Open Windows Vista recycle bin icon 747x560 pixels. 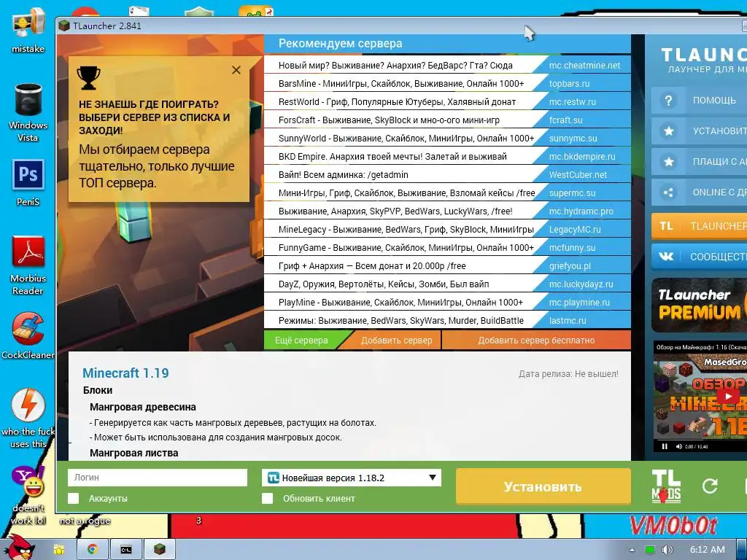[x=28, y=112]
